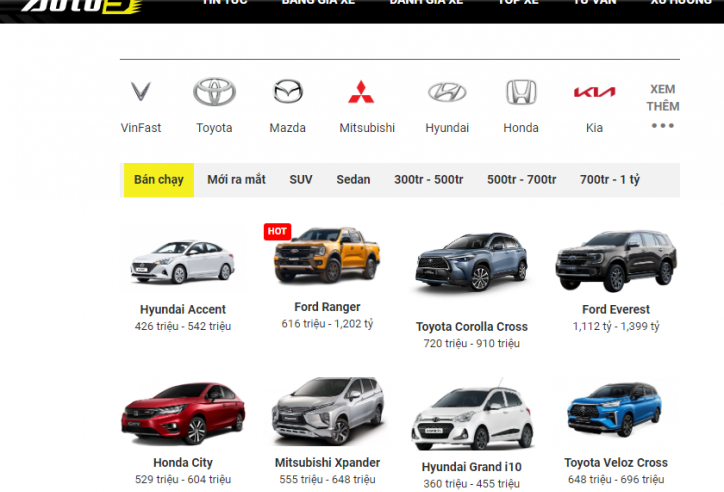Image resolution: width=724 pixels, height=492 pixels.
Task: Open the Ford Ranger pickup image
Action: coord(327,255)
